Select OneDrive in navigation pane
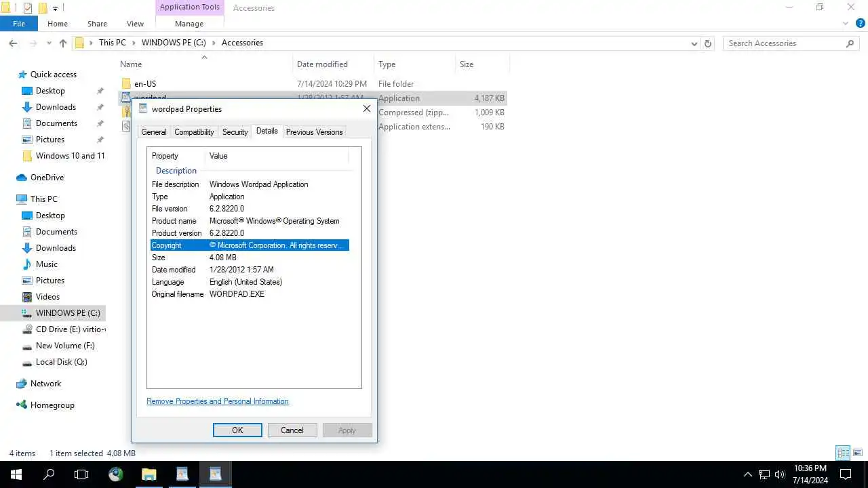 pos(47,178)
